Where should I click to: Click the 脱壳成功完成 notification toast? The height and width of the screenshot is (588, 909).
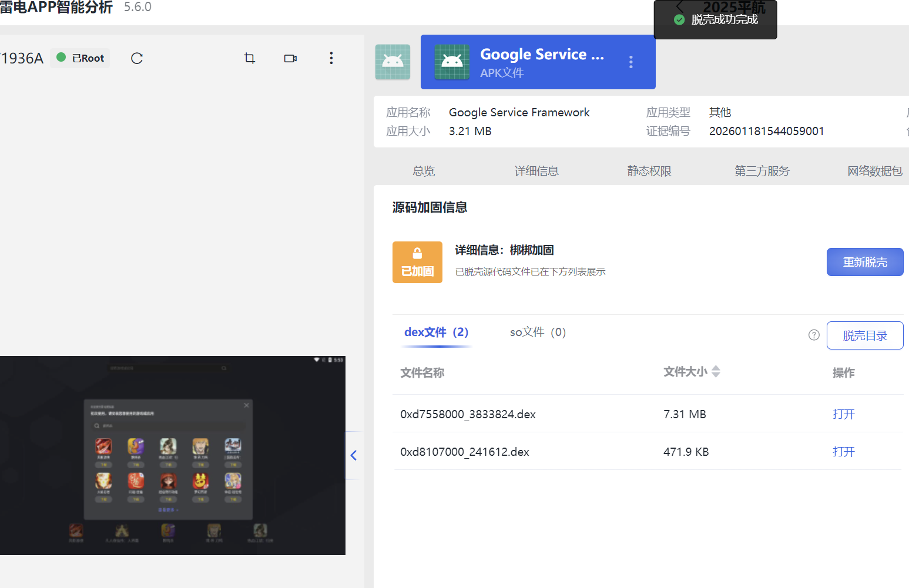pyautogui.click(x=716, y=19)
